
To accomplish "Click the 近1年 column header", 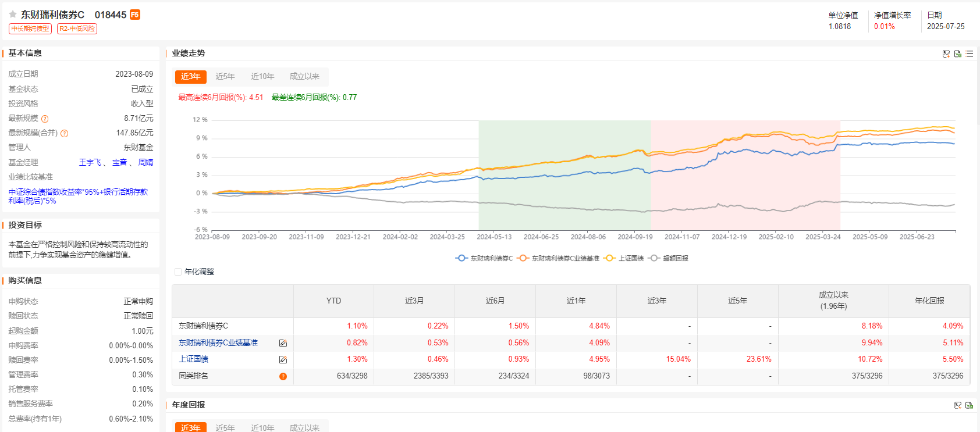I will (x=576, y=301).
